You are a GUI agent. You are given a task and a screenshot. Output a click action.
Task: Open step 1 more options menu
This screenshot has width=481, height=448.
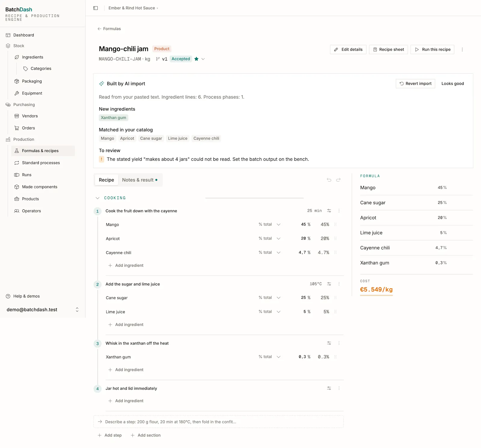[x=339, y=211]
